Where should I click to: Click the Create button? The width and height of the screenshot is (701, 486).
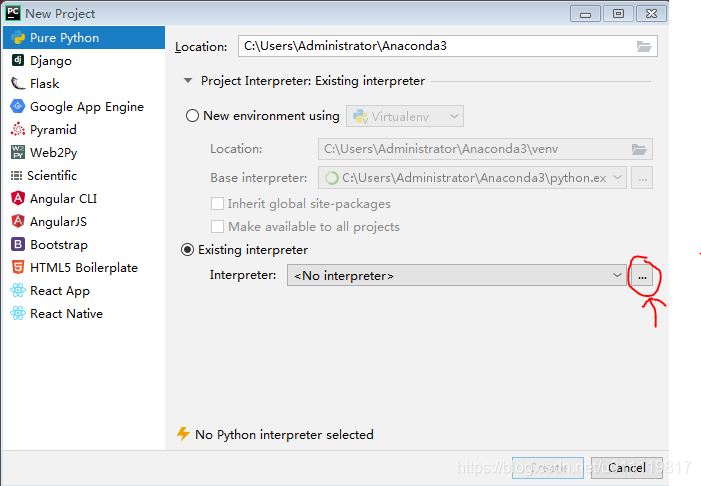click(548, 468)
